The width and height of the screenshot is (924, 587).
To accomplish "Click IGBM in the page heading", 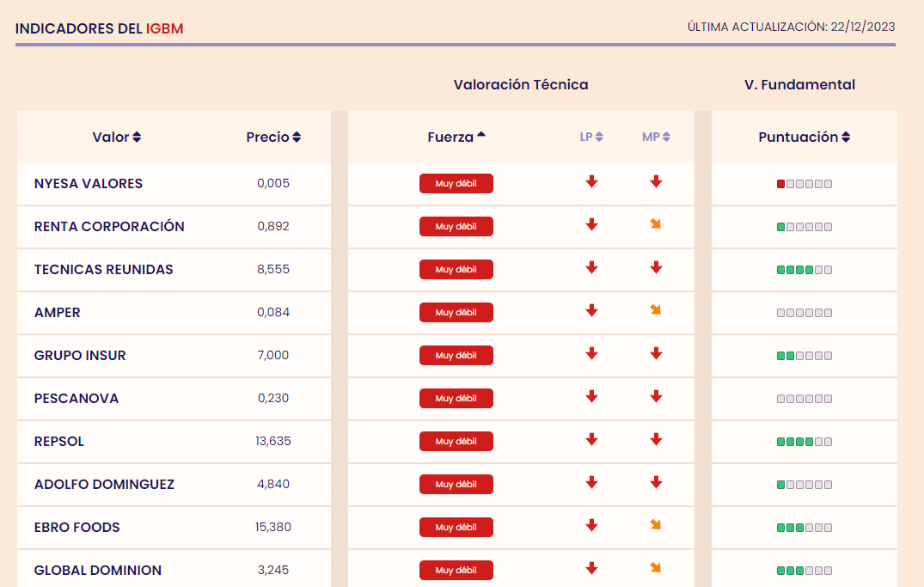I will [165, 28].
